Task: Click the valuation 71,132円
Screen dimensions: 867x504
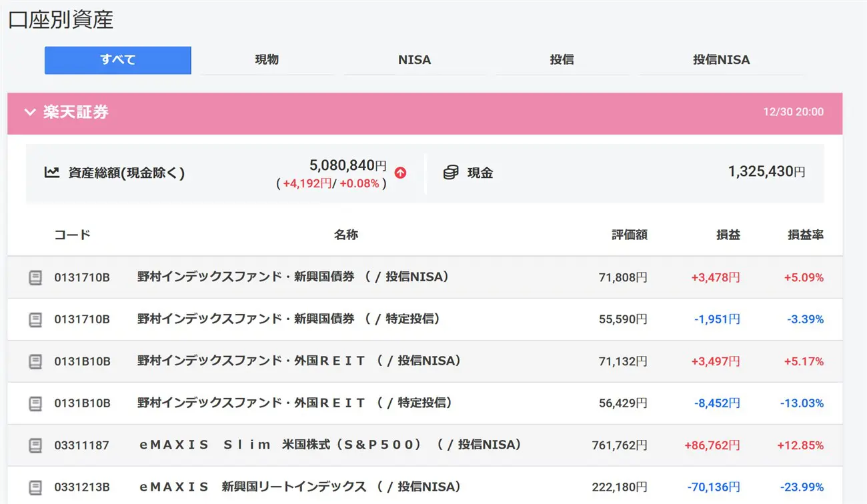Action: pyautogui.click(x=623, y=361)
